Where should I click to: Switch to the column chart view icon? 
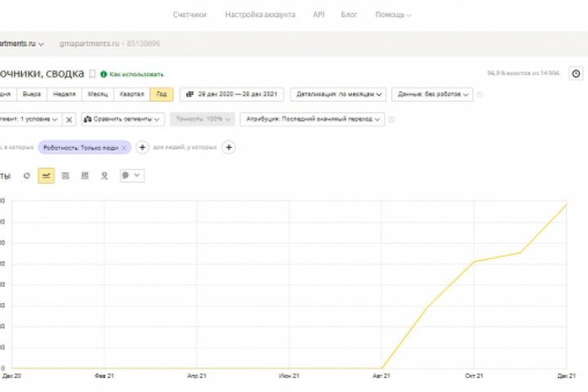(85, 176)
